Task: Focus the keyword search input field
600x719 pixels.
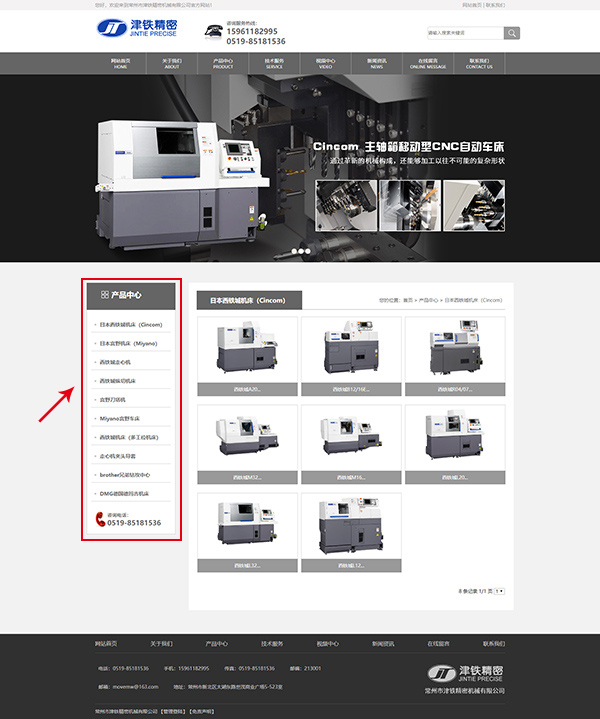Action: [465, 33]
